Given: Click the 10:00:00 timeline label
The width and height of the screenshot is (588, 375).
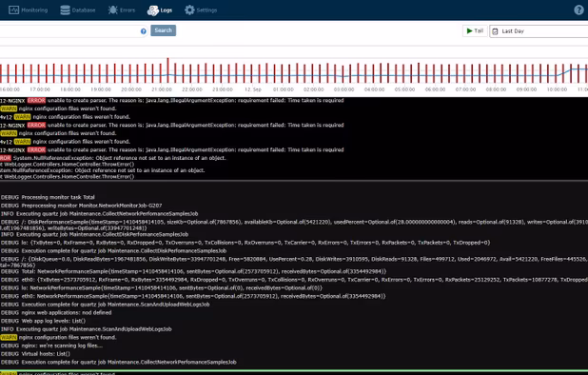Looking at the screenshot, I should point(557,89).
